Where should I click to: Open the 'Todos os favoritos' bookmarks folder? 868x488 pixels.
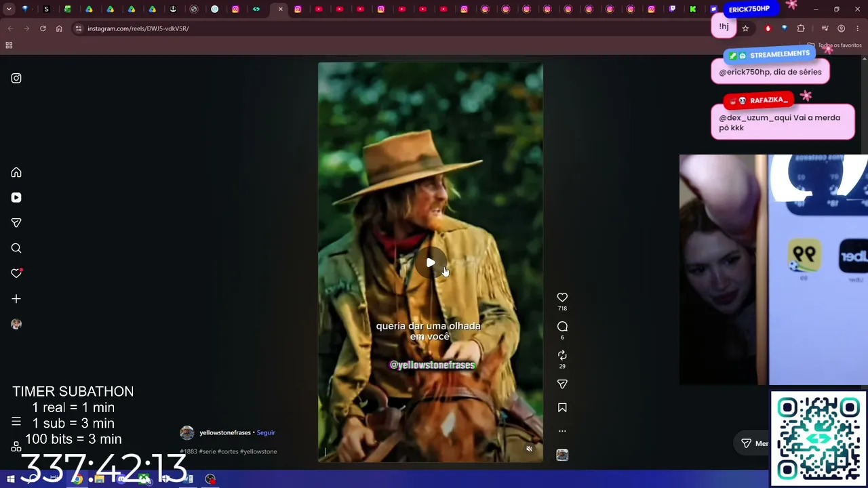(x=835, y=45)
